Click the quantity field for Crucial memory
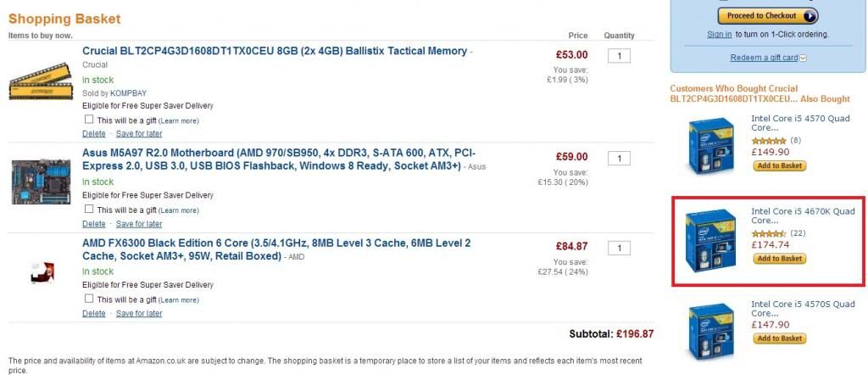The width and height of the screenshot is (868, 375). tap(620, 56)
